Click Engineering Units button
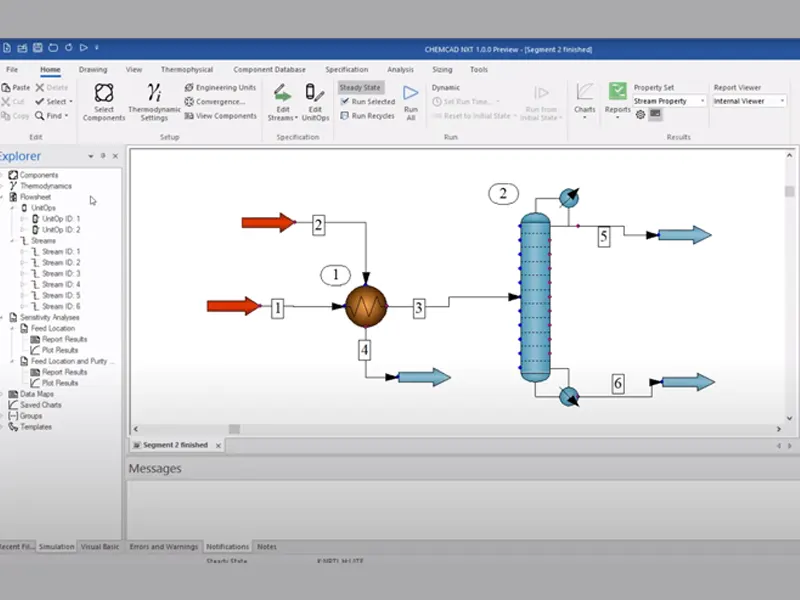800x600 pixels. tap(220, 88)
